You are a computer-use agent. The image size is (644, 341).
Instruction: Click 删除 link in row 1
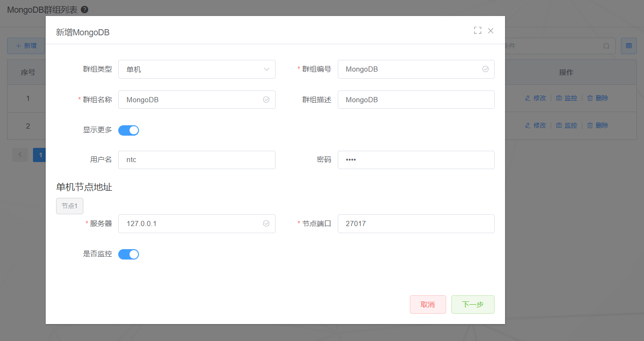pos(598,98)
